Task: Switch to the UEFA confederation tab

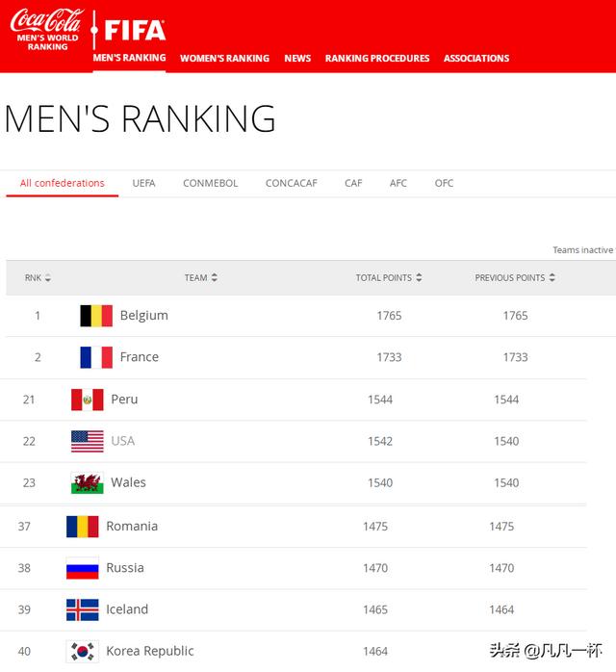Action: pyautogui.click(x=143, y=183)
